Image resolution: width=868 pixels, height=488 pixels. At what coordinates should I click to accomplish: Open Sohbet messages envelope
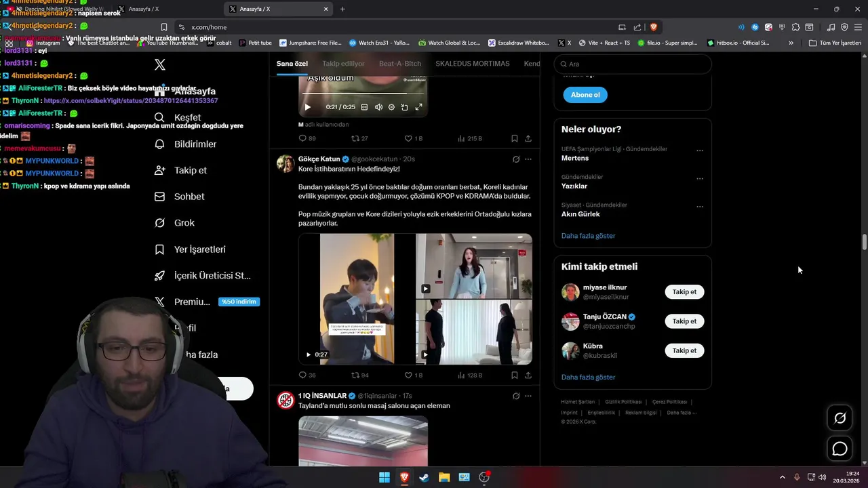pos(180,197)
